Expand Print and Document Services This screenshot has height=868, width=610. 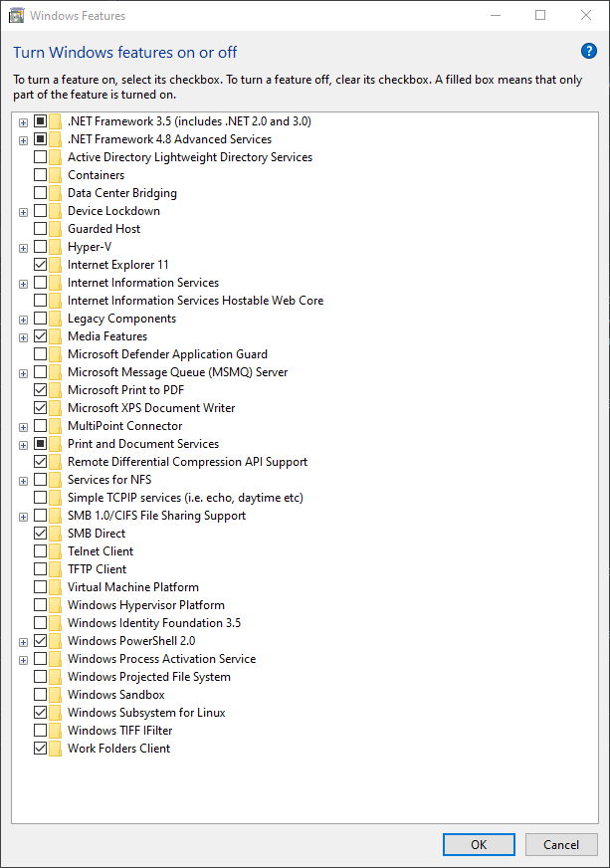click(23, 445)
